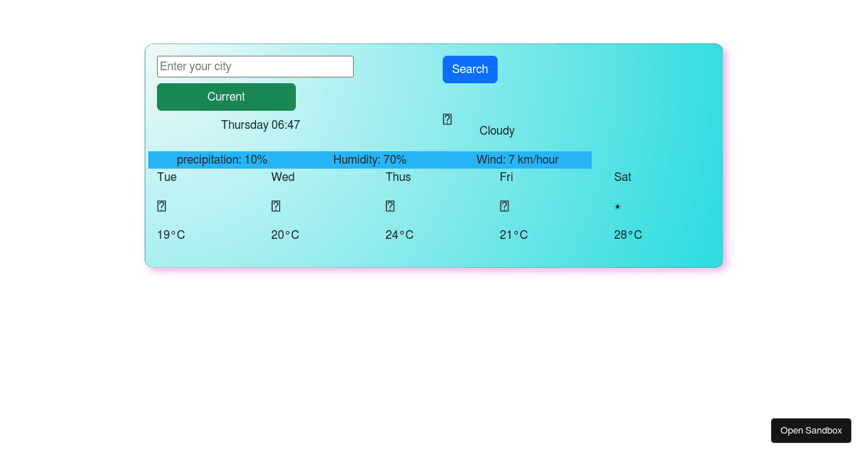Image resolution: width=868 pixels, height=456 pixels.
Task: Click the Cloudy weather description
Action: coord(497,130)
